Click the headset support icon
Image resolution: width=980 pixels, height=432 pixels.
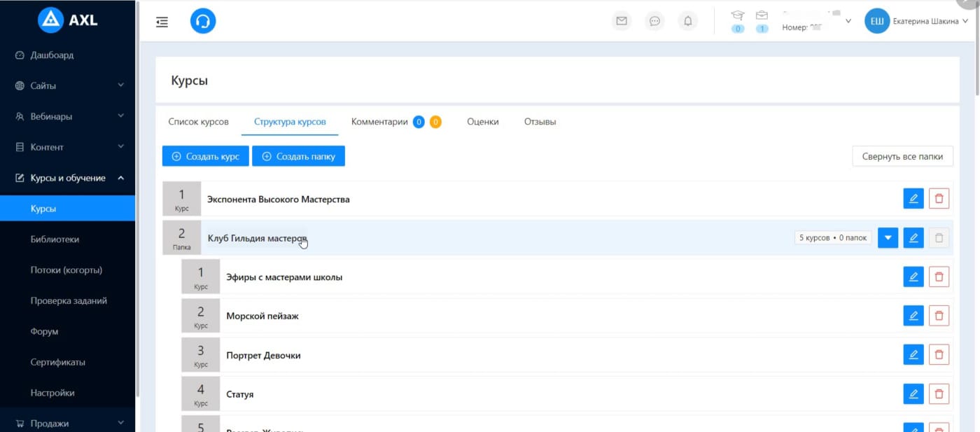click(x=203, y=22)
